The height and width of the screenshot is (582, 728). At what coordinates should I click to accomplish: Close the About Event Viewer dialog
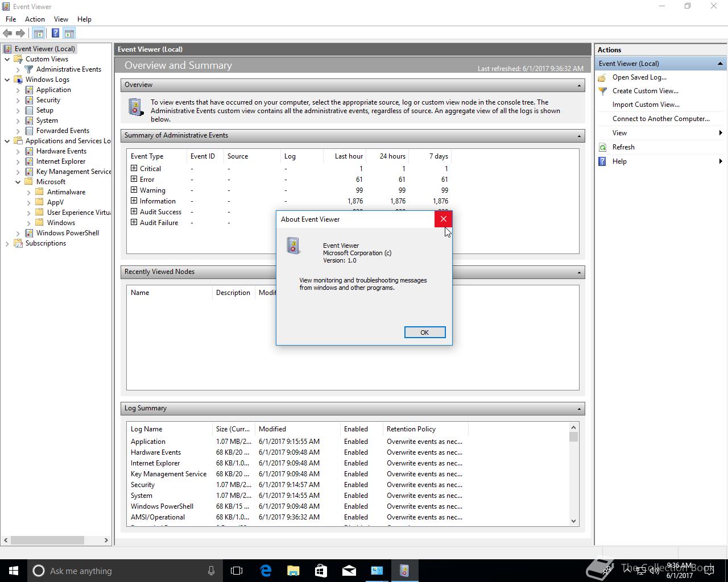pos(443,219)
